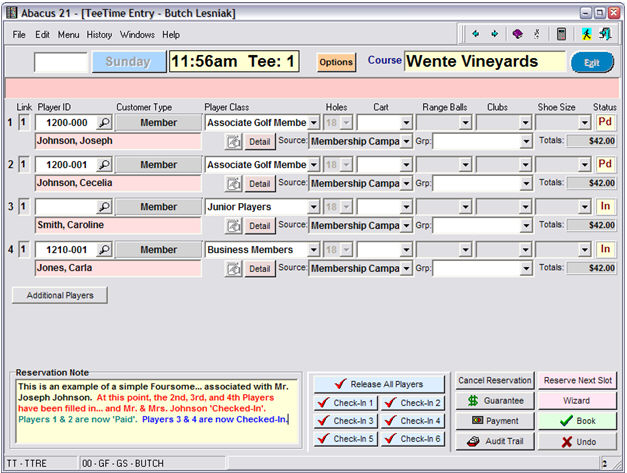This screenshot has height=473, width=627.
Task: Expand Player Class dropdown for Junior Players
Action: tap(314, 207)
